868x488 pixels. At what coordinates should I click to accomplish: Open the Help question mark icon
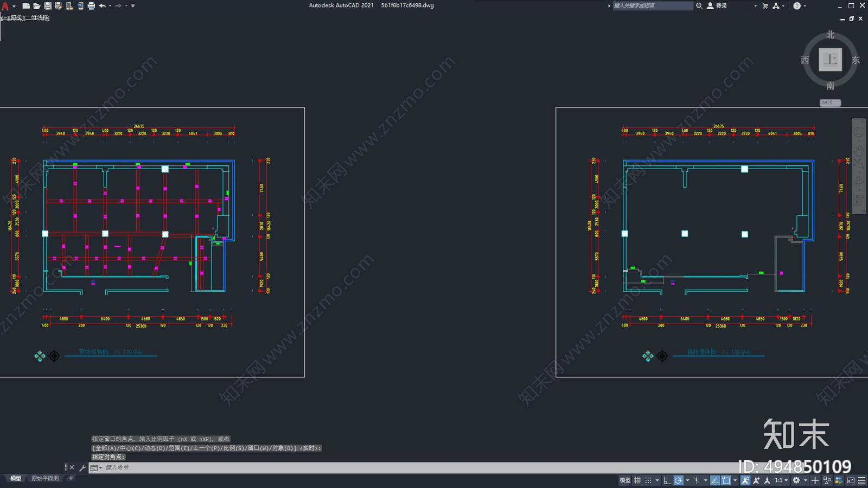tap(797, 5)
